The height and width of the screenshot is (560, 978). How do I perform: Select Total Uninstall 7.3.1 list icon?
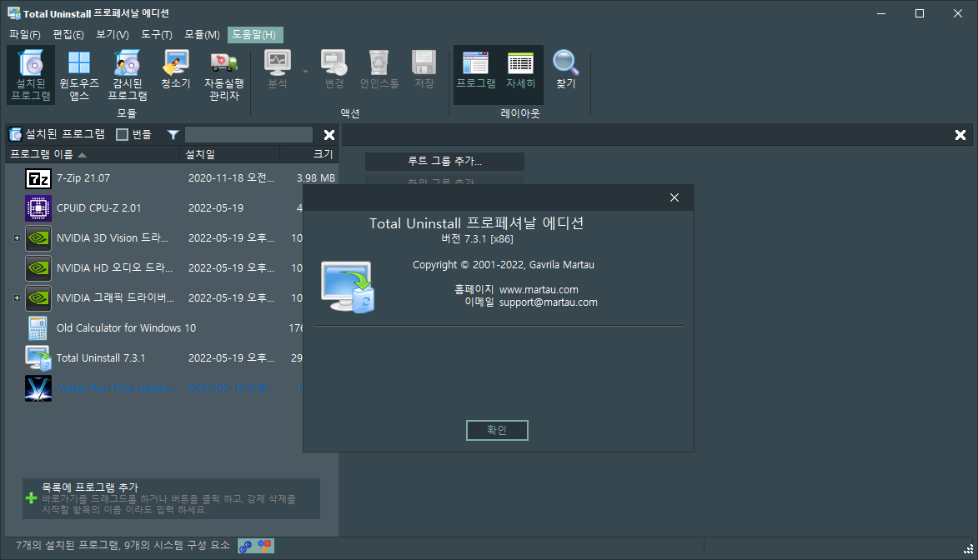(38, 358)
